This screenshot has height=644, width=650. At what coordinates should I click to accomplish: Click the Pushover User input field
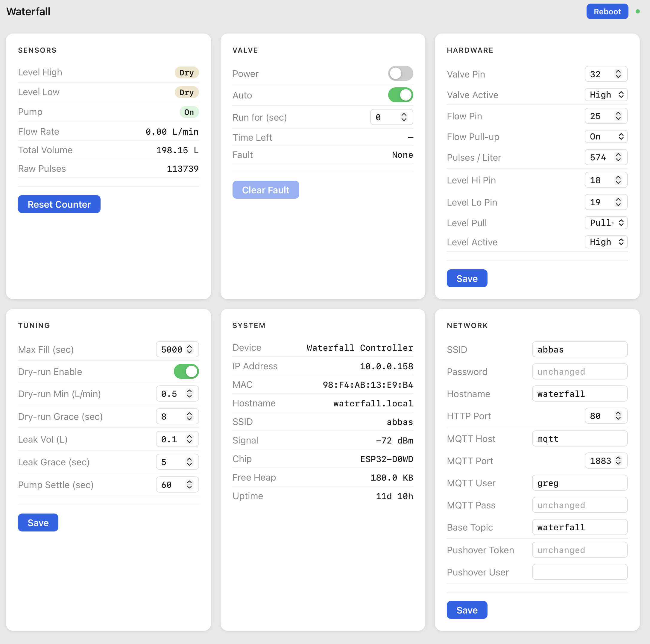pos(579,572)
